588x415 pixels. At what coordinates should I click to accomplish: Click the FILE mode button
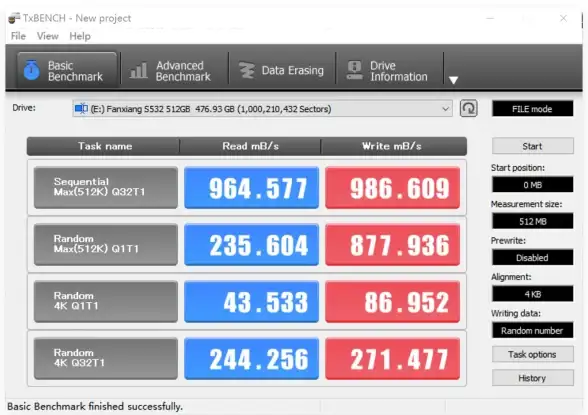[532, 109]
